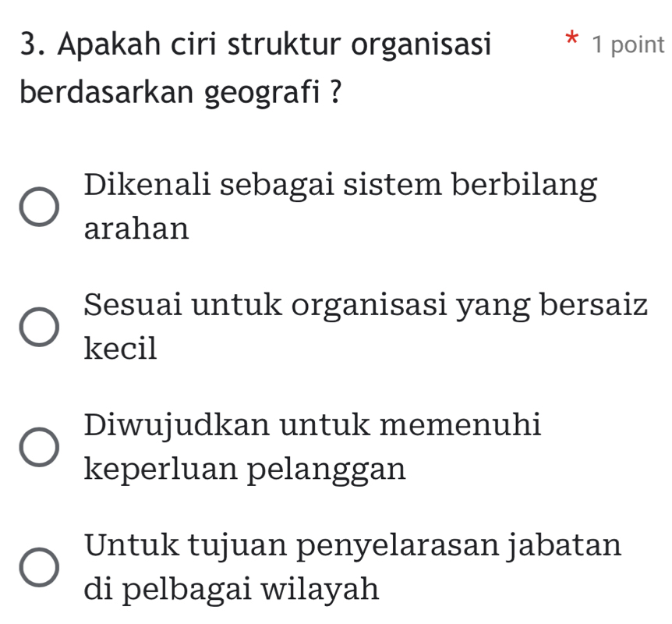Select the 'Diwujudkan untuk memenuhi keperluan pelanggan' option
Screen dimensions: 672x624
click(41, 446)
